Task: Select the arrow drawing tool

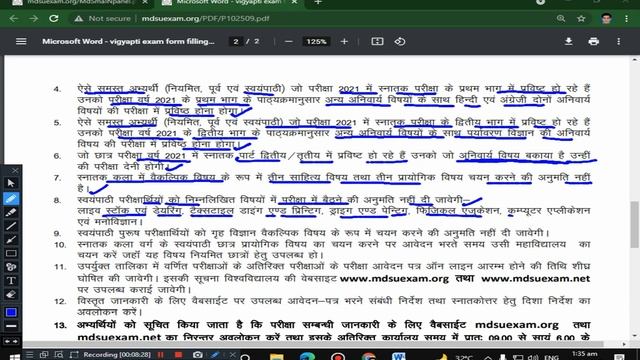Action: [11, 240]
